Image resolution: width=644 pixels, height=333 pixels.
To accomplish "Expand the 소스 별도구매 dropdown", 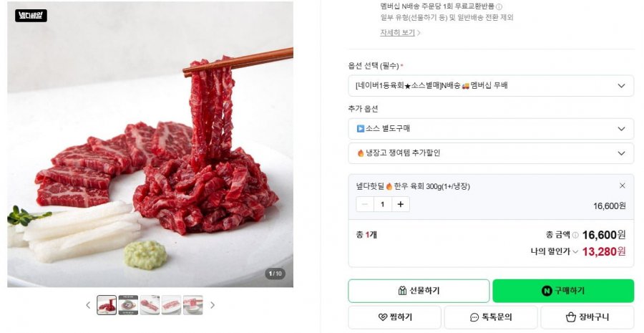I will point(491,129).
